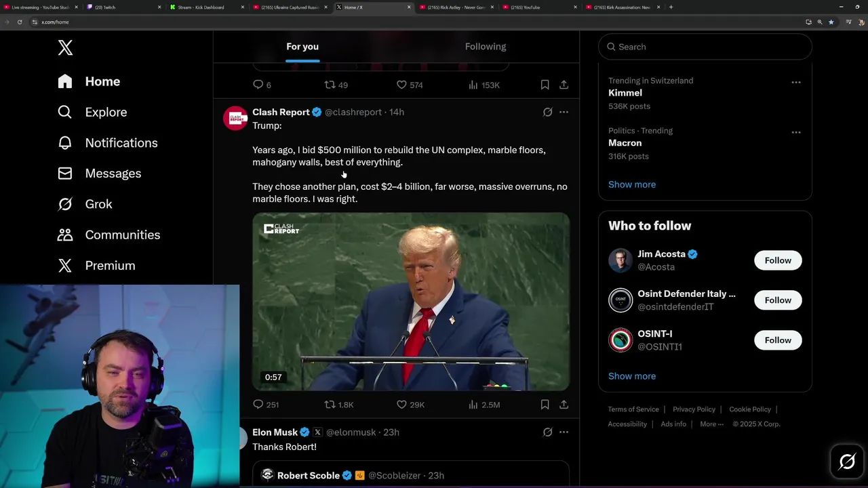Bookmark the top post
Image resolution: width=868 pixels, height=488 pixels.
tap(545, 85)
